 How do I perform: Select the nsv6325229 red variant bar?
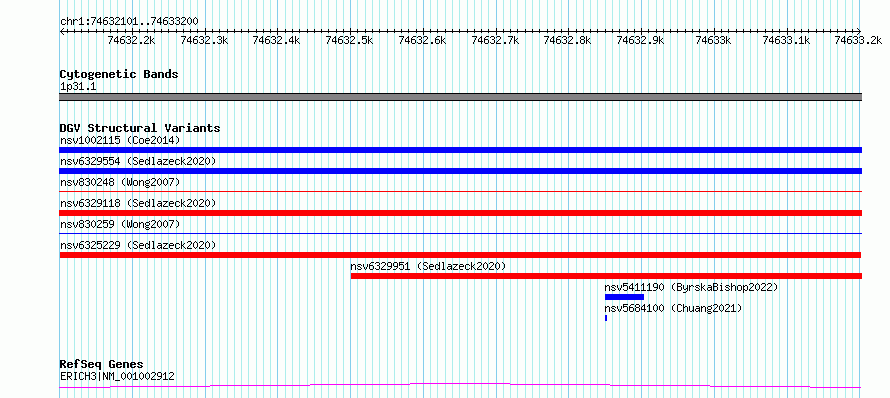coord(461,255)
